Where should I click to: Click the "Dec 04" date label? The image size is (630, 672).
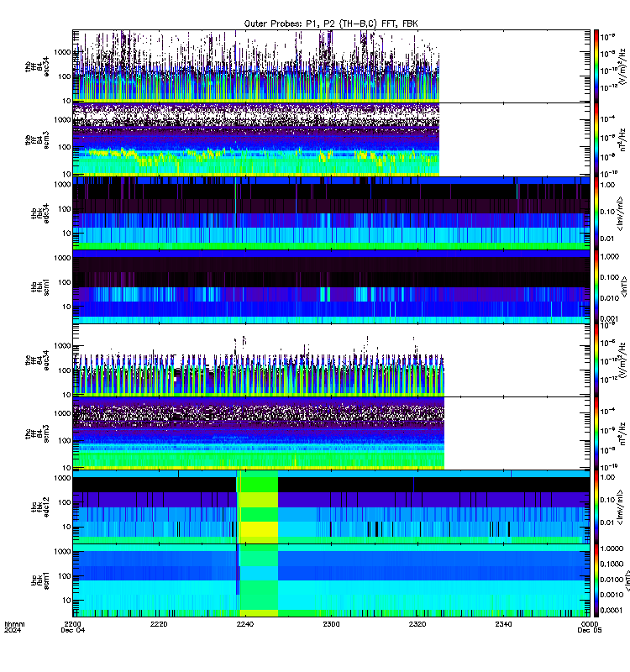coord(73,630)
